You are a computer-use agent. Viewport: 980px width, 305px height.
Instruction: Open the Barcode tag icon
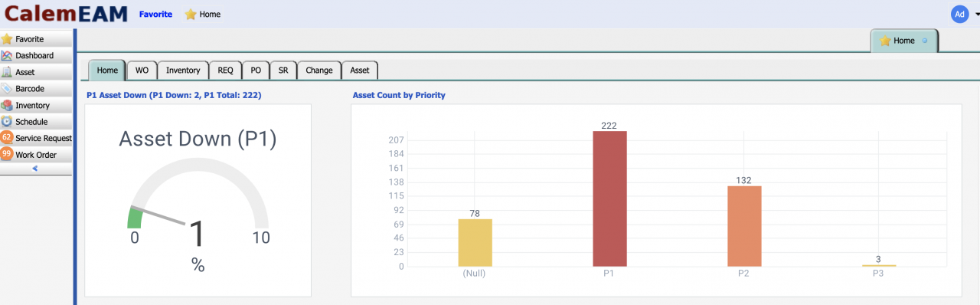click(7, 89)
